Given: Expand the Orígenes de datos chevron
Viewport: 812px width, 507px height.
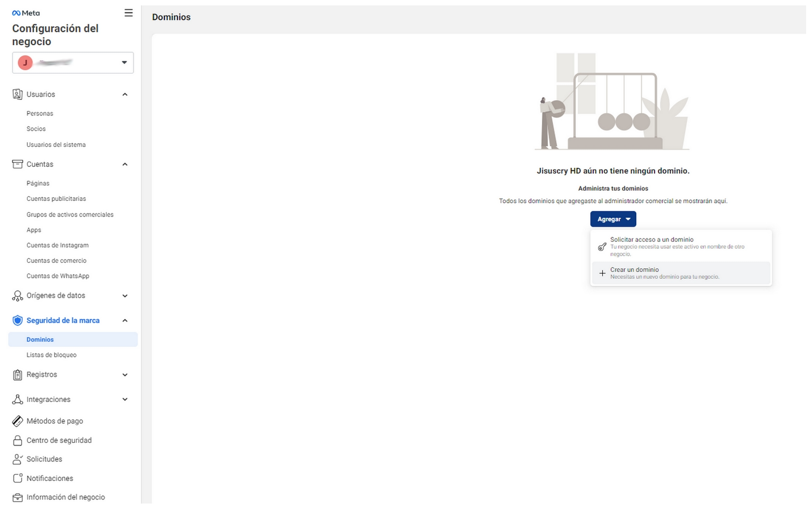Looking at the screenshot, I should 125,295.
